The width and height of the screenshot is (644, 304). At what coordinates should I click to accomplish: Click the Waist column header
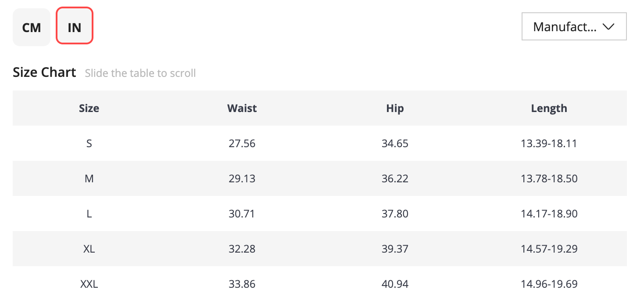coord(242,108)
